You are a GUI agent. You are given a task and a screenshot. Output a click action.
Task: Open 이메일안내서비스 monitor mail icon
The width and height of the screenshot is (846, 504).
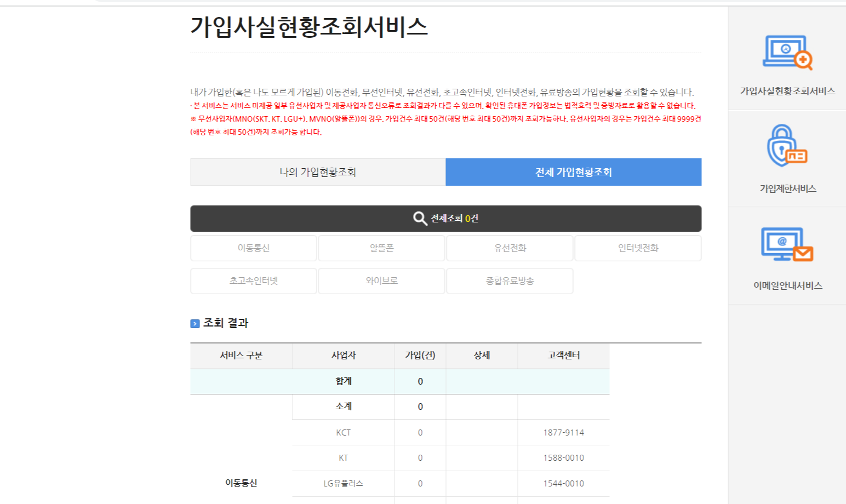pos(787,244)
